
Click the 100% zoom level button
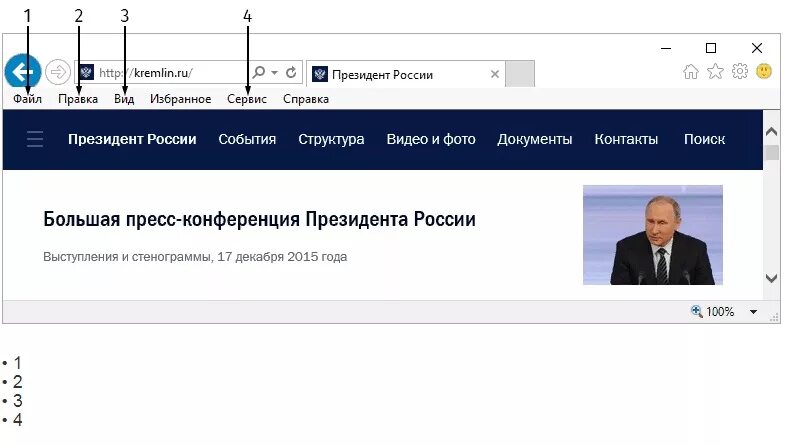pos(712,311)
